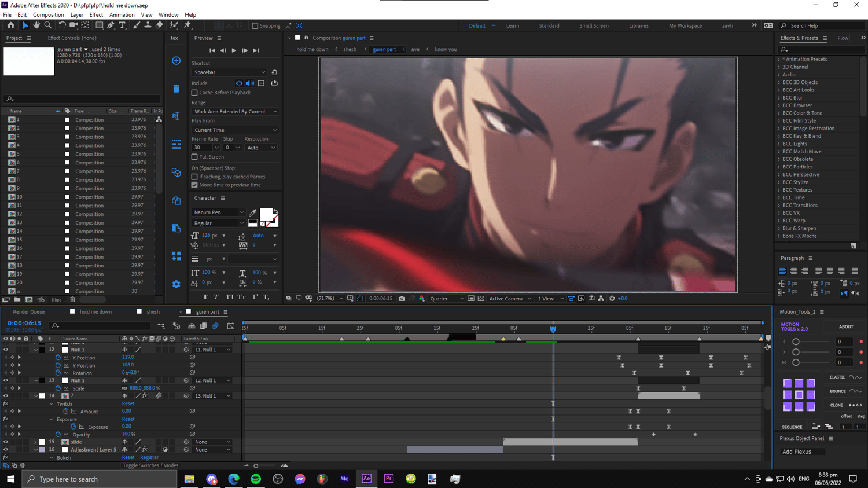
Task: Open the Shortcut Spacebar dropdown
Action: coord(229,72)
